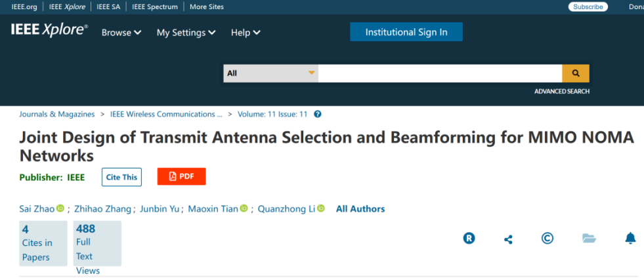
Task: Click the Copyright icon
Action: (547, 238)
